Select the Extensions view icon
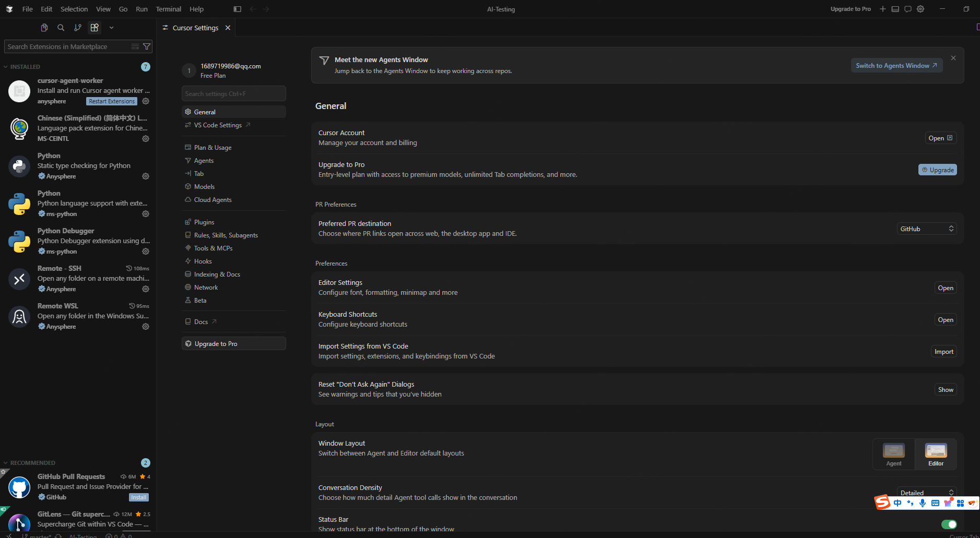The image size is (980, 538). (x=95, y=28)
